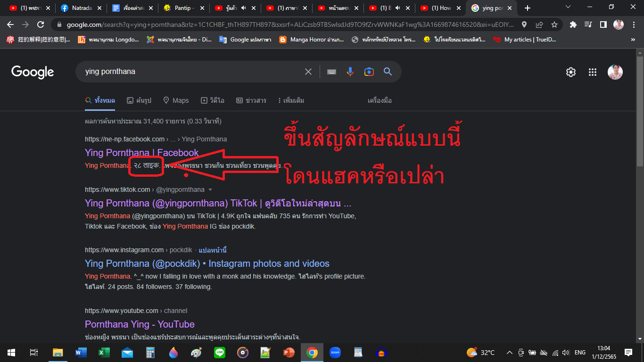Switch keyboard language from ENG
The height and width of the screenshot is (362, 644).
pos(580,353)
